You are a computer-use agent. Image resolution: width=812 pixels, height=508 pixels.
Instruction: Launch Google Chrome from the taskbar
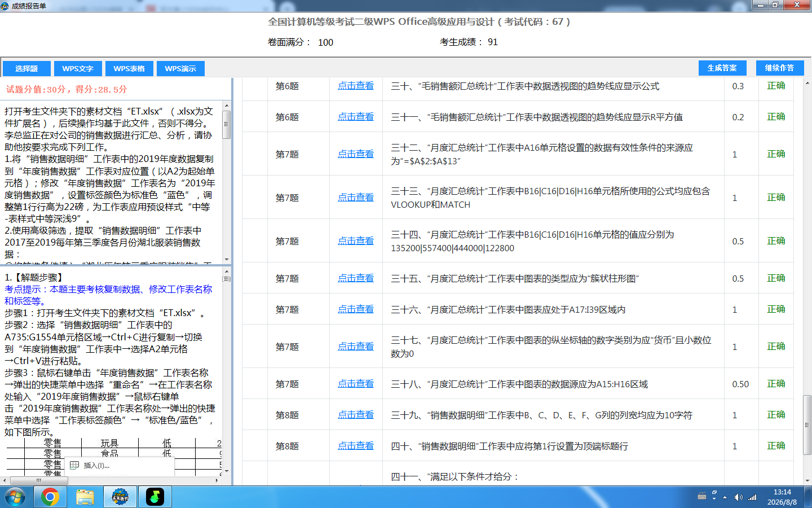tap(50, 497)
